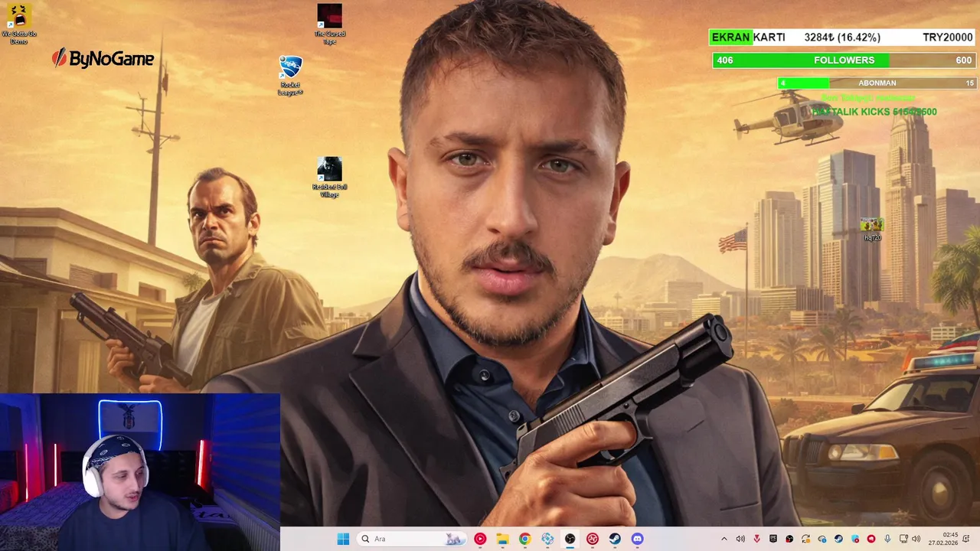
Task: Open Resident Evil Village desktop shortcut
Action: pyautogui.click(x=330, y=177)
